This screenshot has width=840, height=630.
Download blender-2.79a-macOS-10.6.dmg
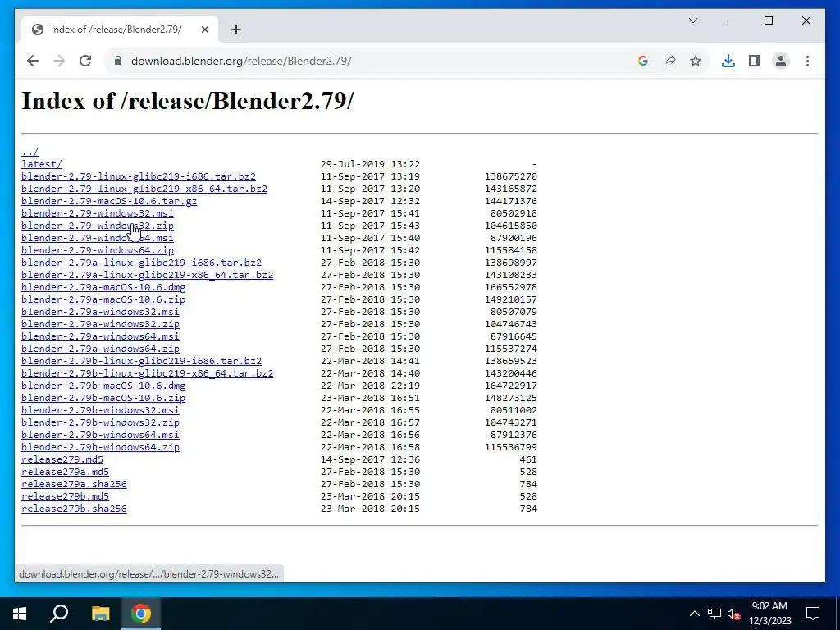pos(103,287)
